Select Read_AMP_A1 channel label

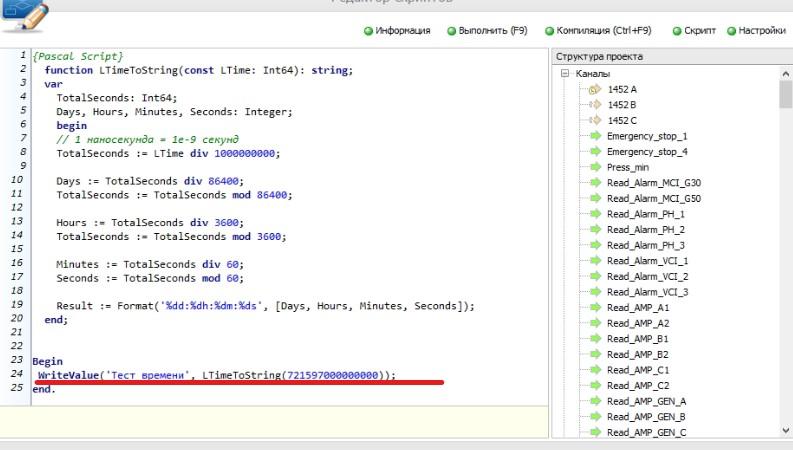638,308
